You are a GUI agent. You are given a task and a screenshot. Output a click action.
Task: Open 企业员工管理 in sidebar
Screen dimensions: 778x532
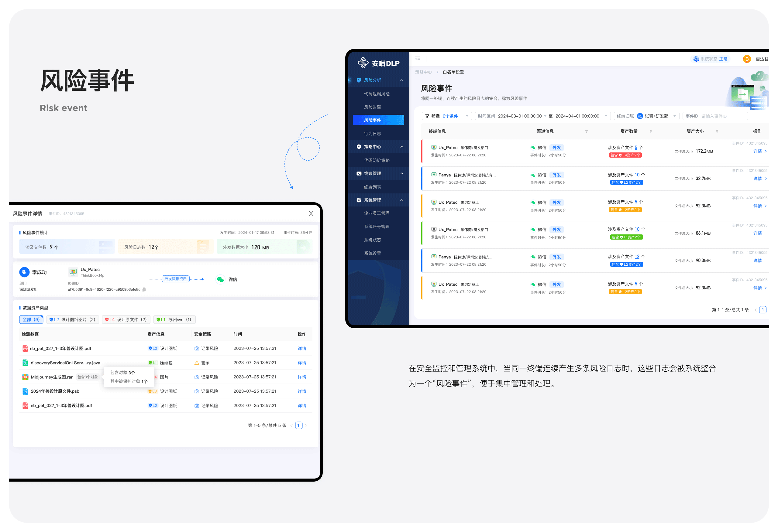(377, 213)
